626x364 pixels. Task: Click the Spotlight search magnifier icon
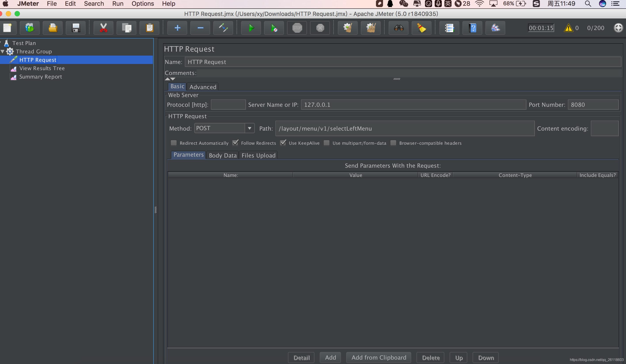588,4
